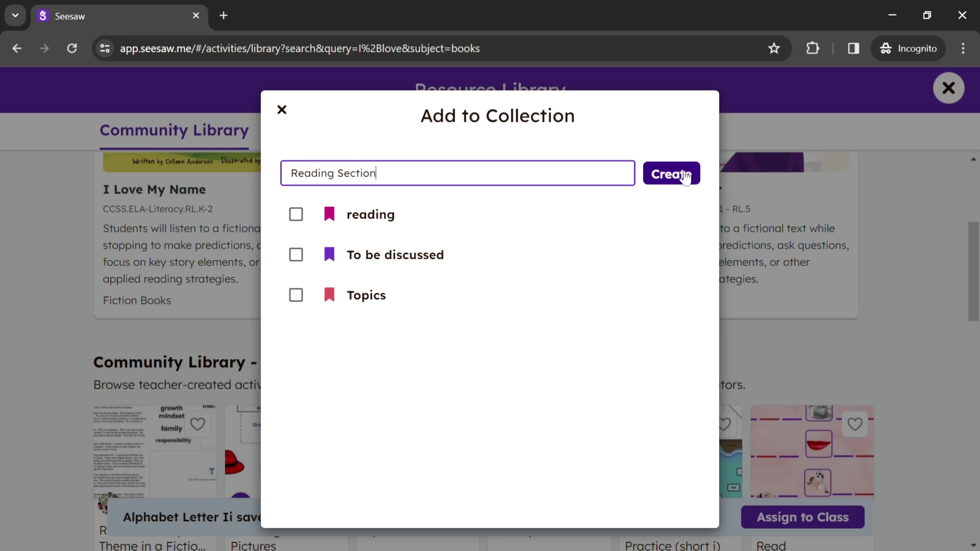The image size is (980, 551).
Task: Click the red bookmark icon next to 'reading'
Action: click(330, 214)
